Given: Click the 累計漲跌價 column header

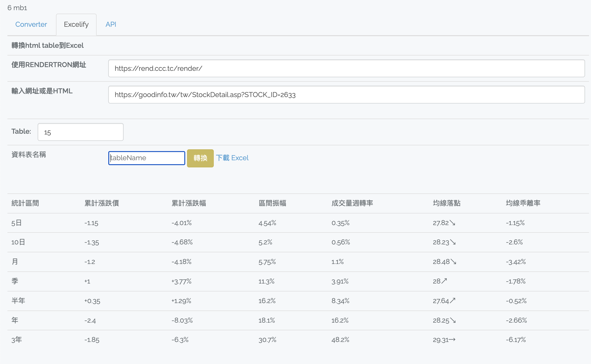Looking at the screenshot, I should tap(102, 203).
